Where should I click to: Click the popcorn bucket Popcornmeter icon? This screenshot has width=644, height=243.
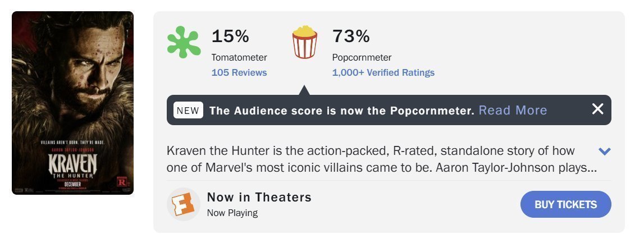[304, 42]
